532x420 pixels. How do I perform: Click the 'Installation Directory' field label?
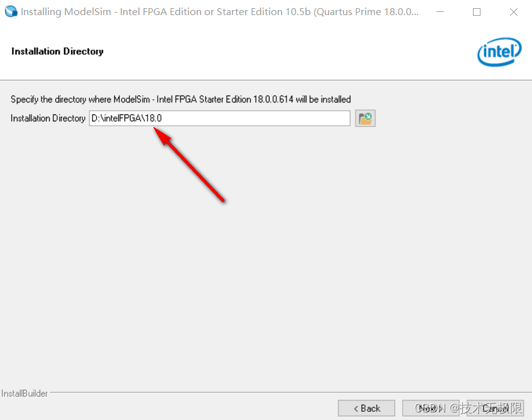coord(48,118)
